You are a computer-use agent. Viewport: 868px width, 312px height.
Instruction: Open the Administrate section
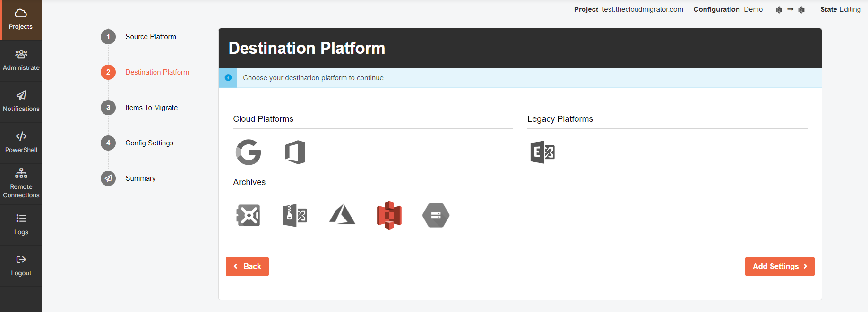point(21,61)
